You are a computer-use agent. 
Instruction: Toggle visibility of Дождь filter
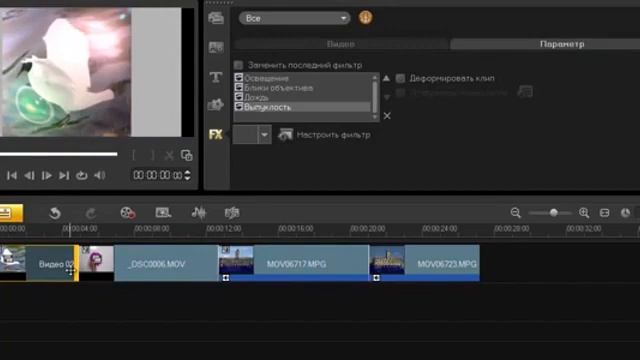[x=239, y=97]
